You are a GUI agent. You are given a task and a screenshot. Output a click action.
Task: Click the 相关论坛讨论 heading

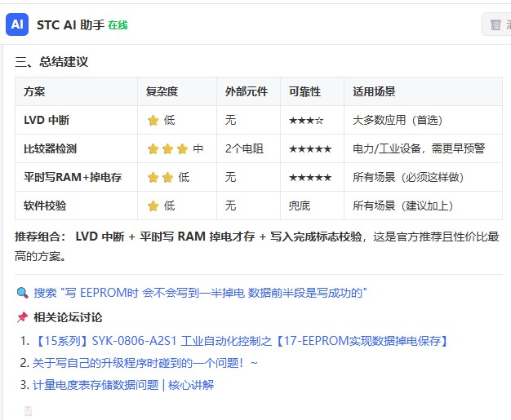68,317
